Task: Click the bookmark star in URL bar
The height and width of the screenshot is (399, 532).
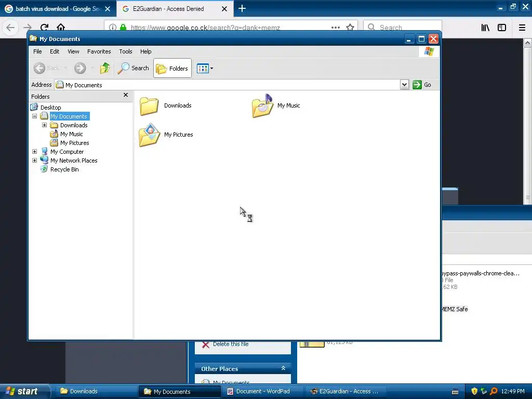Action: (x=350, y=27)
